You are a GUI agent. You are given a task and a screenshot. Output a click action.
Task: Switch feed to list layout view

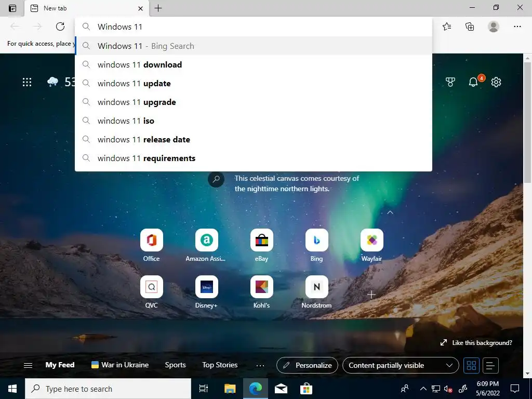[490, 365]
